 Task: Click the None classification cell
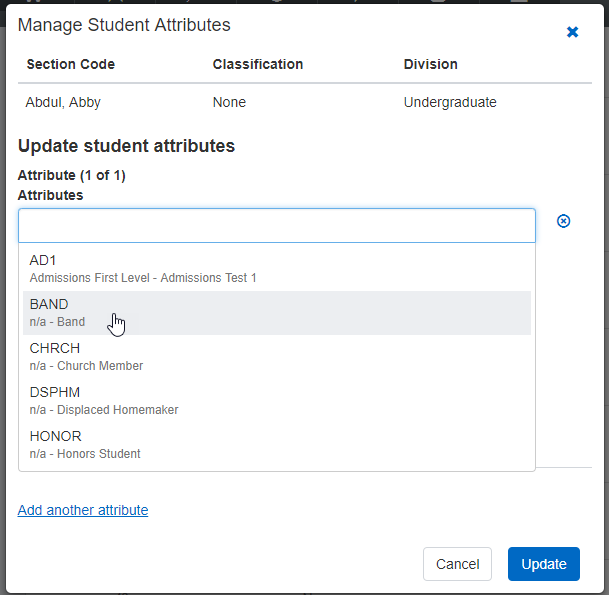point(229,102)
